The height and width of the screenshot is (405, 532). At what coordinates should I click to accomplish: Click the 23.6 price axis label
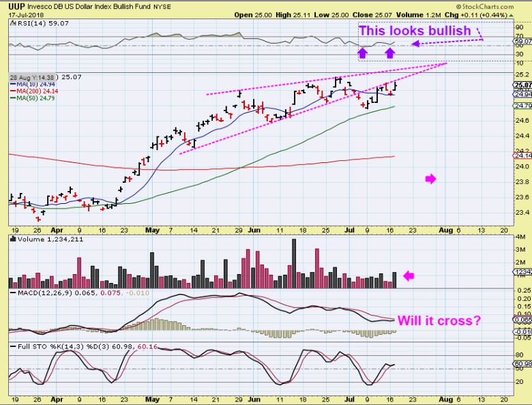pos(523,197)
